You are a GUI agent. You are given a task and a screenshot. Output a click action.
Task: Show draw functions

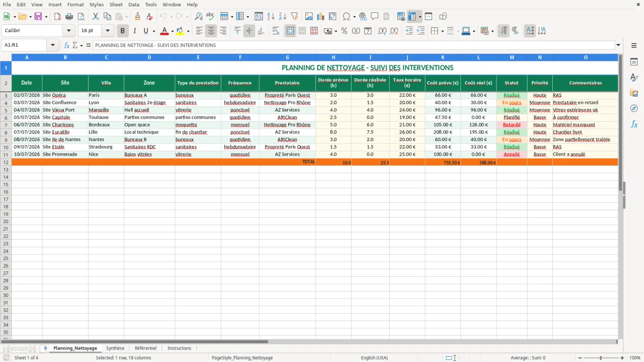pyautogui.click(x=443, y=17)
